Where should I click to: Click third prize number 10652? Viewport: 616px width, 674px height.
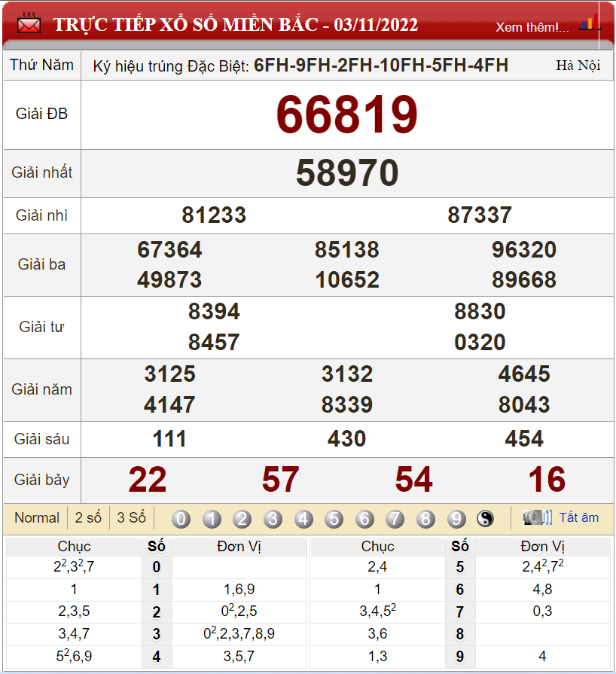pyautogui.click(x=347, y=280)
